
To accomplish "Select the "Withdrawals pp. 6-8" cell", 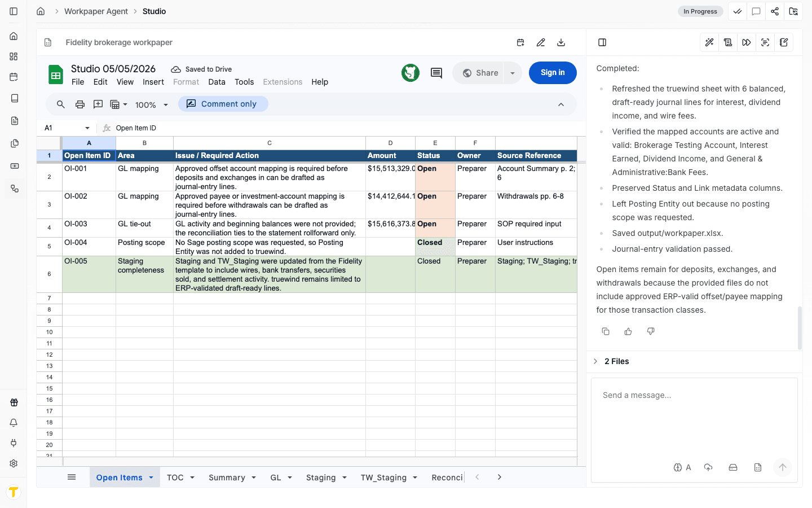I will pyautogui.click(x=536, y=205).
